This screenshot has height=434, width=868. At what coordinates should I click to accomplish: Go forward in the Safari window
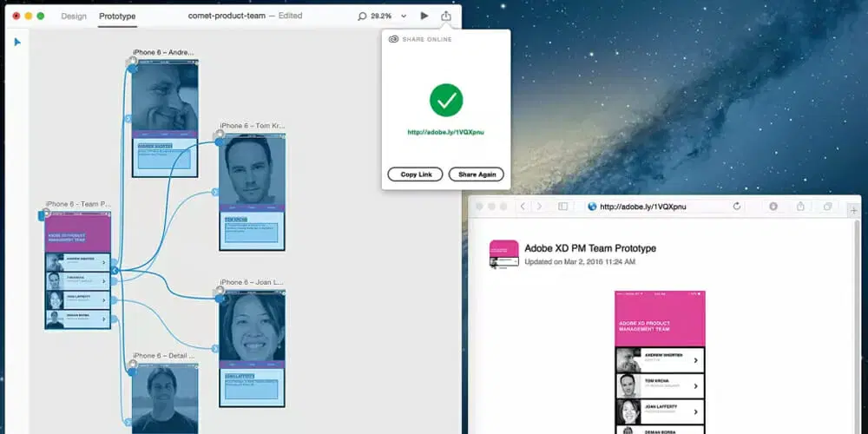pyautogui.click(x=539, y=207)
